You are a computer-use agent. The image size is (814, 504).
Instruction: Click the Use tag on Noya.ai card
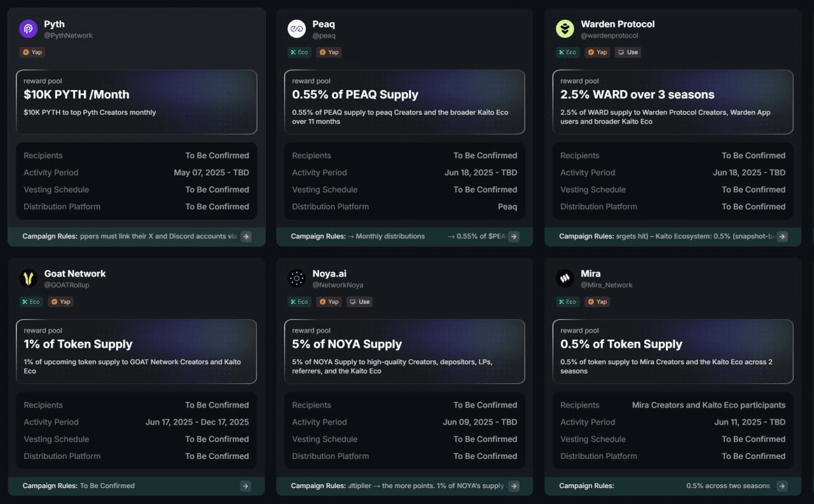coord(359,302)
